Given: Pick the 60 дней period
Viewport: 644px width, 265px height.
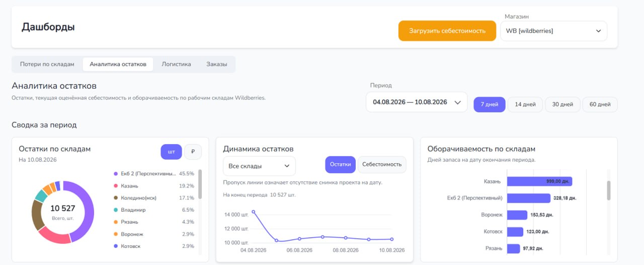Looking at the screenshot, I should pyautogui.click(x=600, y=104).
